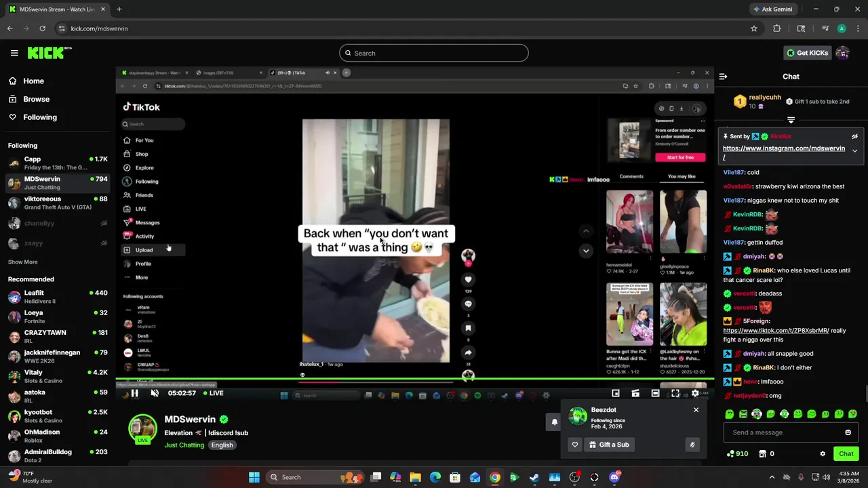This screenshot has height=488, width=868.
Task: Open the KICKs balance showing 910
Action: [737, 453]
